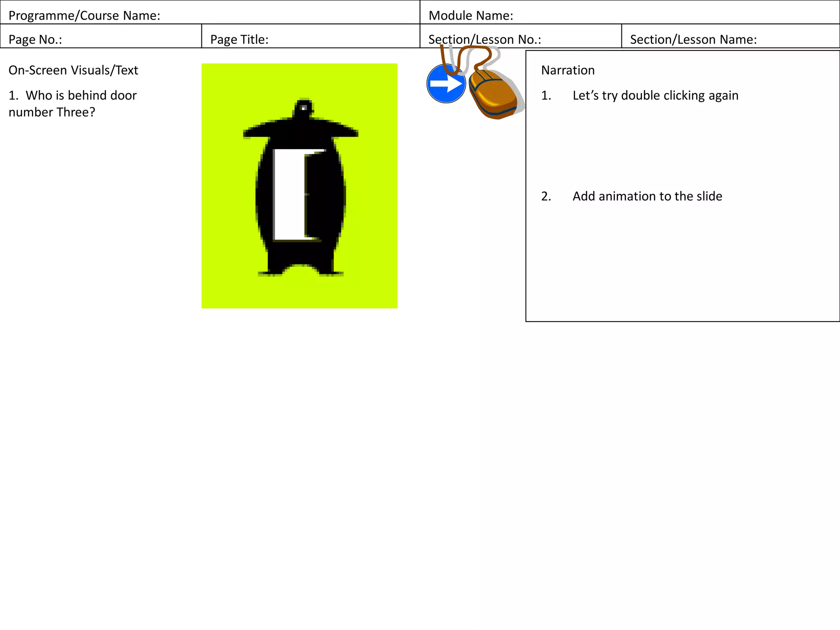This screenshot has height=630, width=840.
Task: Select the Module Name field
Action: (x=630, y=12)
